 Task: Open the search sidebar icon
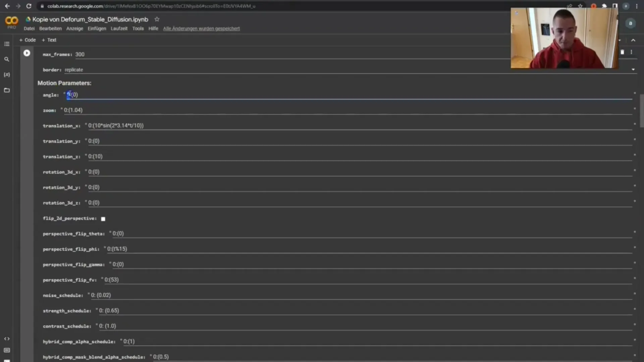tap(7, 59)
